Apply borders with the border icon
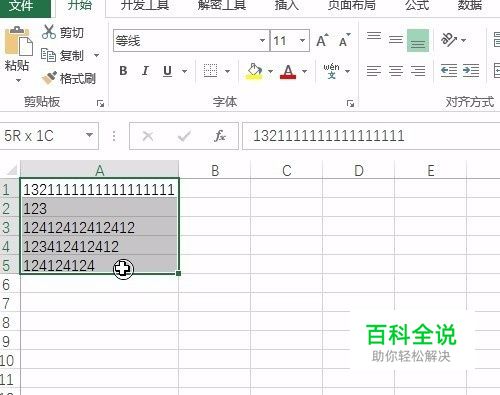Image resolution: width=500 pixels, height=395 pixels. pyautogui.click(x=210, y=71)
